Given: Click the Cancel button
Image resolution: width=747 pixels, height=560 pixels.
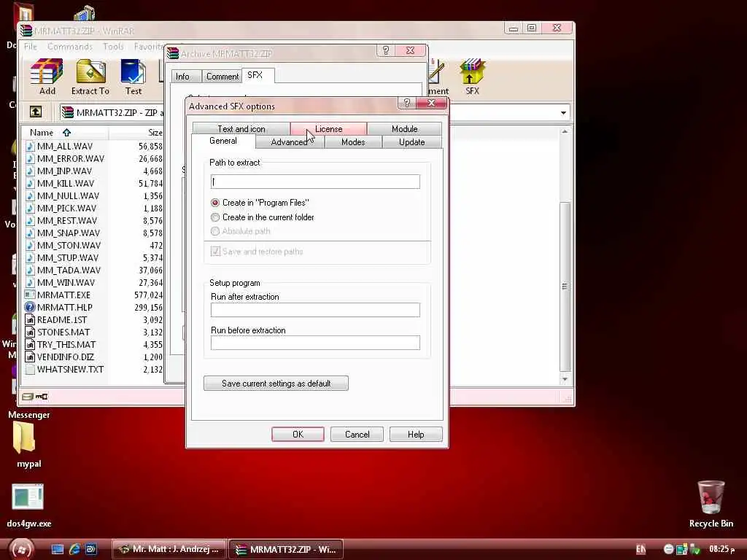Looking at the screenshot, I should coord(357,435).
